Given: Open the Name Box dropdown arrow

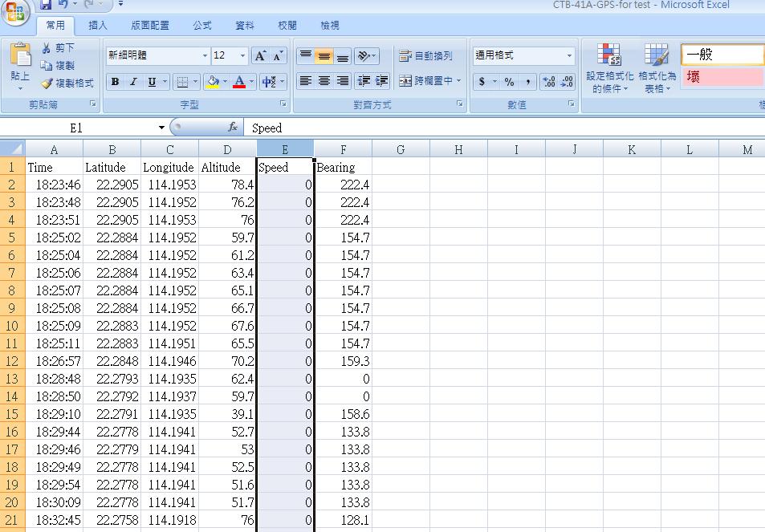Looking at the screenshot, I should tap(161, 128).
